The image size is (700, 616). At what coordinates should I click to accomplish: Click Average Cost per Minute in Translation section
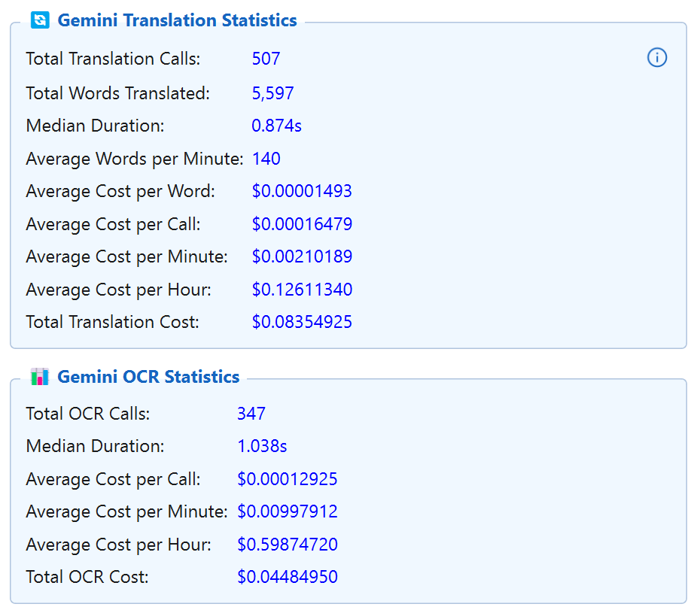coord(126,257)
